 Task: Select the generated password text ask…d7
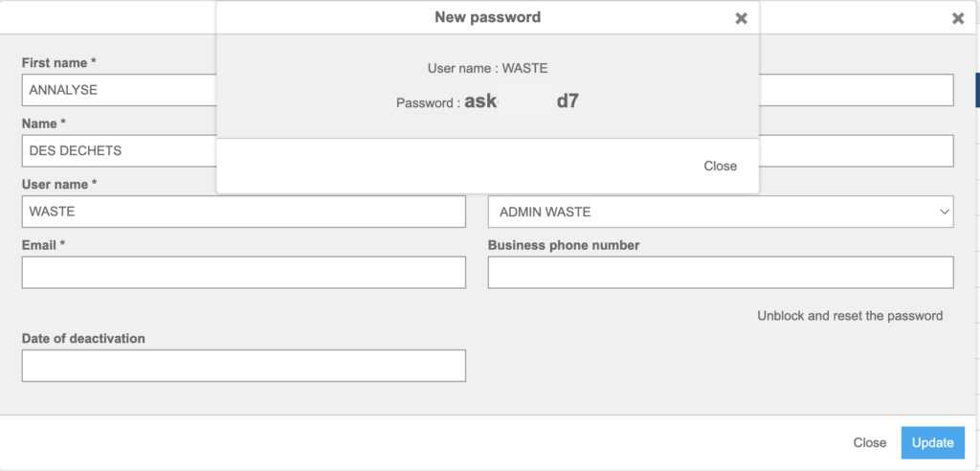(x=522, y=101)
